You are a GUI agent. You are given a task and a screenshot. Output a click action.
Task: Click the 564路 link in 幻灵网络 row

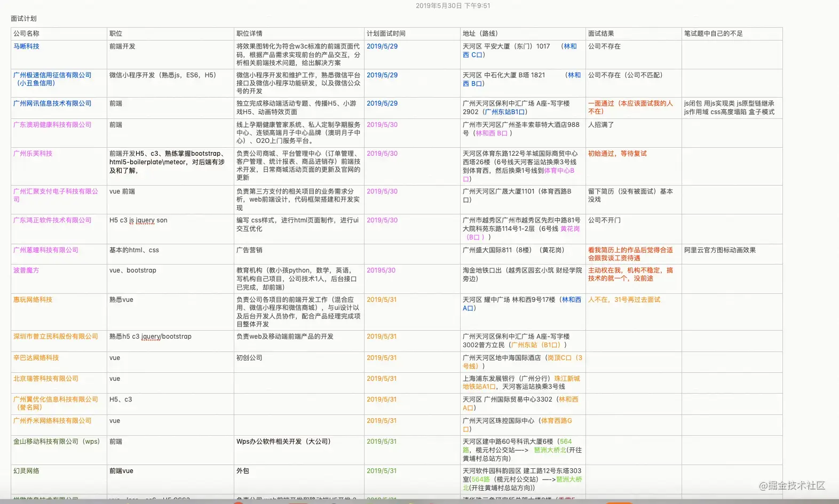click(x=480, y=479)
